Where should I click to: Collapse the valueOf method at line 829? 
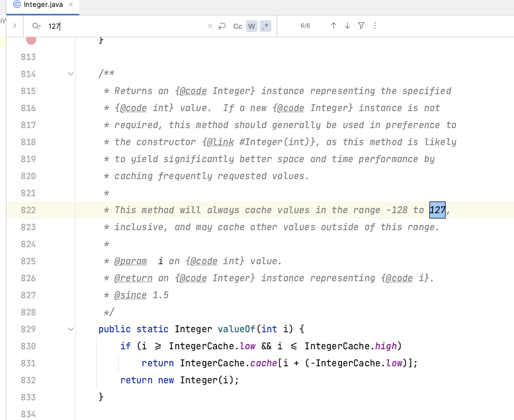tap(70, 329)
